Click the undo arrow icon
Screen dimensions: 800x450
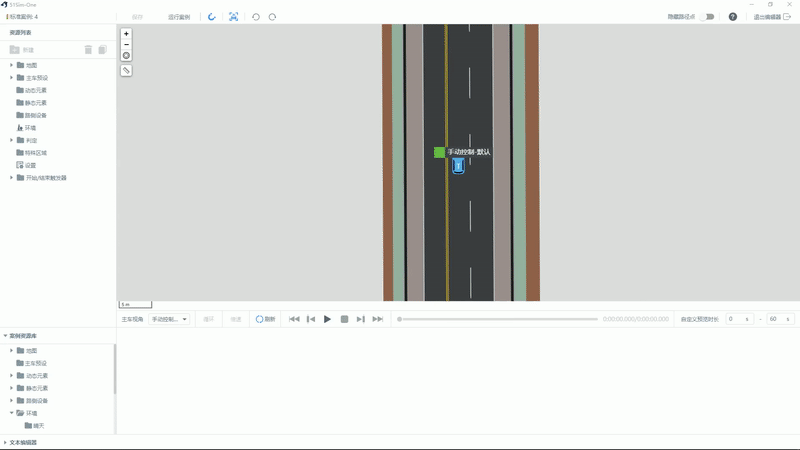coord(256,17)
